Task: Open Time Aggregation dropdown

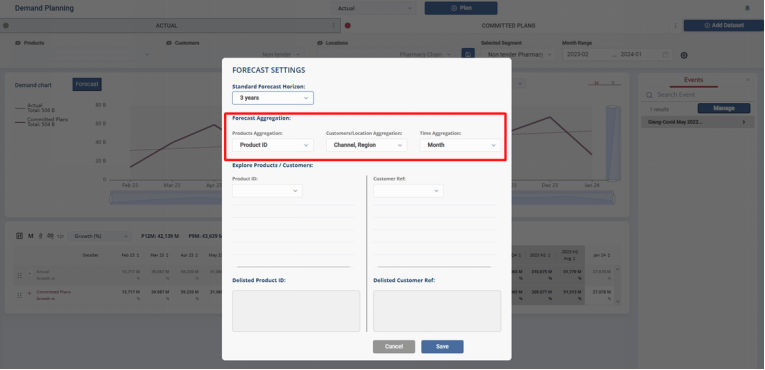Action: pyautogui.click(x=460, y=145)
